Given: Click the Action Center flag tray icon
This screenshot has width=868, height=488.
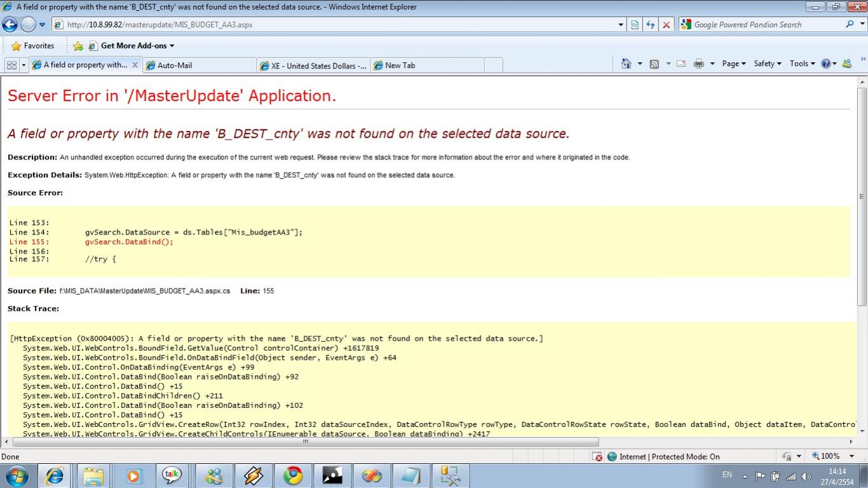Looking at the screenshot, I should (x=760, y=476).
